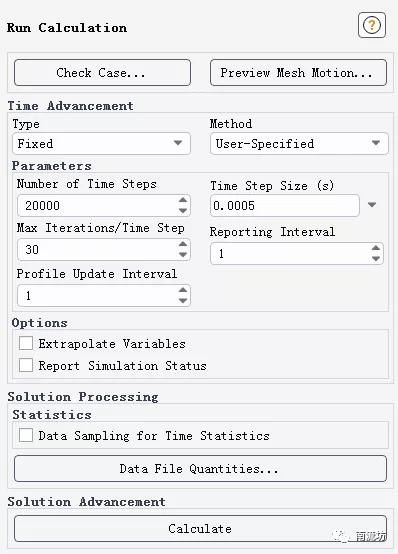
Task: Open Data File Quantities dialog
Action: click(x=200, y=468)
